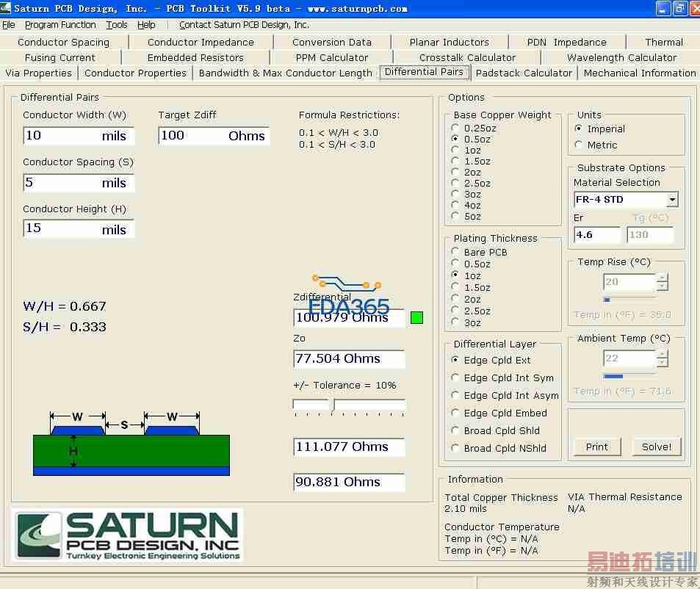Open the Material Selection dropdown
700x589 pixels.
tap(671, 200)
